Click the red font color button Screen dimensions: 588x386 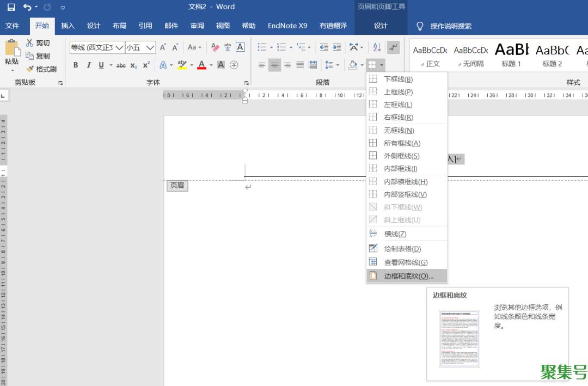point(202,65)
